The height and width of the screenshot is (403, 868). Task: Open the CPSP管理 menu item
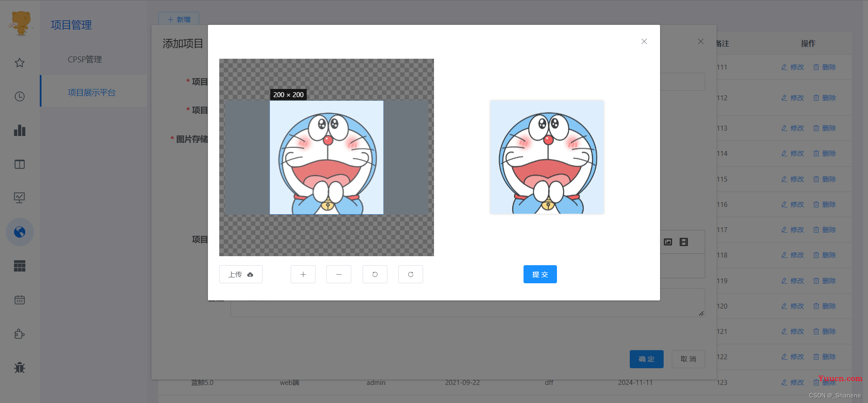tap(85, 59)
